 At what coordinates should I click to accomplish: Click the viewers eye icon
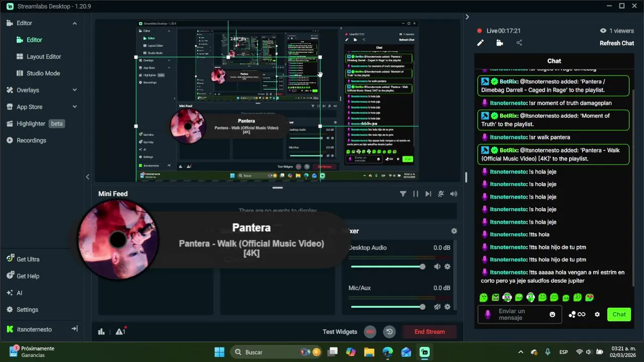click(603, 31)
